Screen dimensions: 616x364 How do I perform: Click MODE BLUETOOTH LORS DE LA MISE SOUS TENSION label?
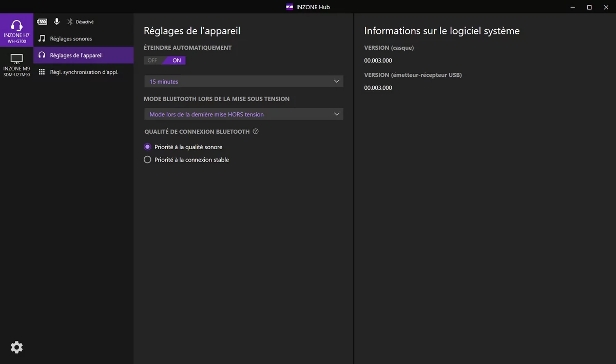(217, 99)
